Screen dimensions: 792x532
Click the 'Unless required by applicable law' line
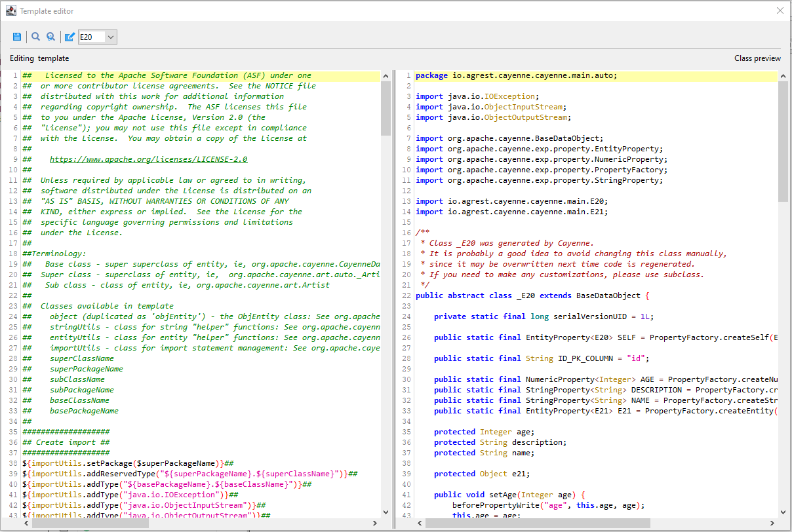165,180
